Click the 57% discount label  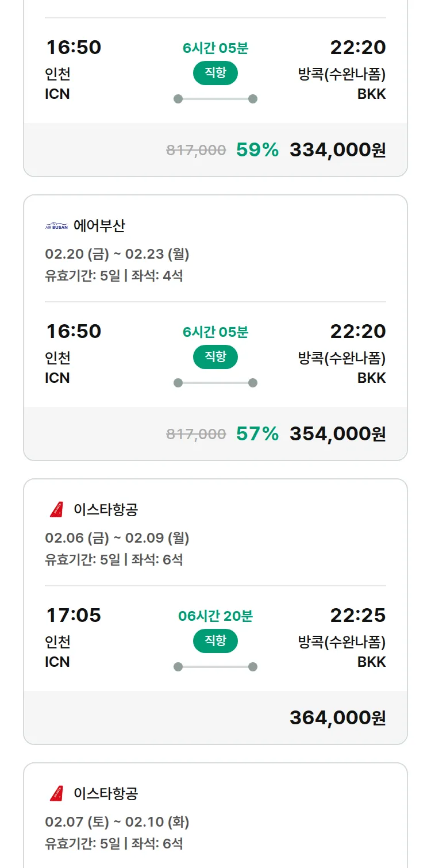tap(257, 434)
